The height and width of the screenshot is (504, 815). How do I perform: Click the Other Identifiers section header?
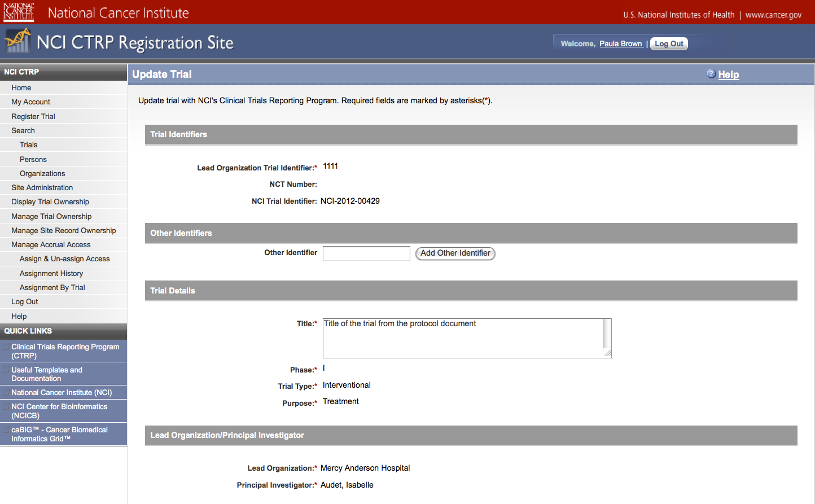[x=471, y=233]
